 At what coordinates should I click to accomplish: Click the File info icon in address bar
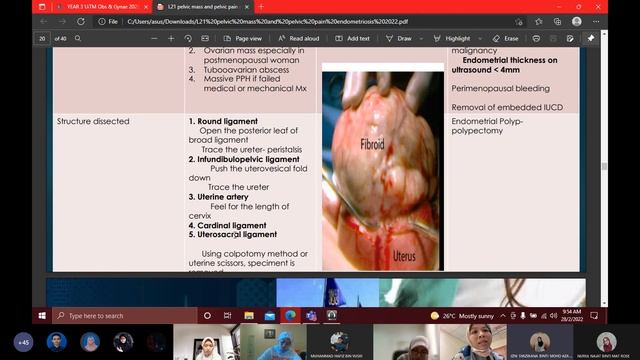coord(102,22)
